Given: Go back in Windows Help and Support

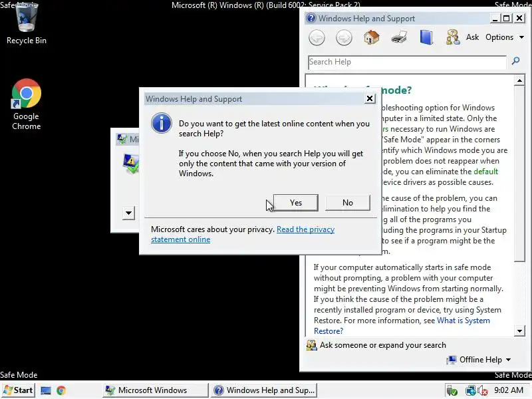Looking at the screenshot, I should [317, 37].
